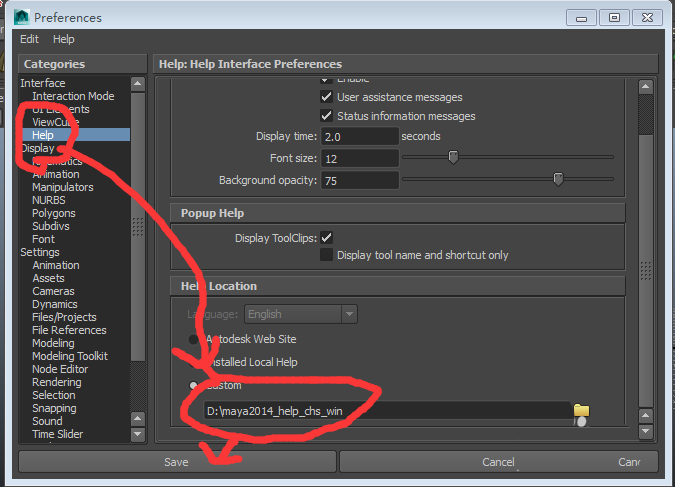
Task: Select the Node Editor category
Action: click(x=60, y=369)
